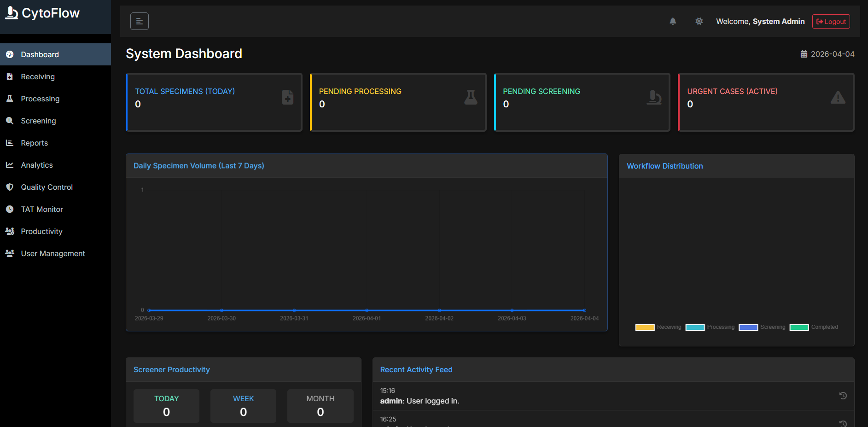The image size is (868, 427).
Task: Toggle the Processing series legend swatch
Action: (x=695, y=328)
